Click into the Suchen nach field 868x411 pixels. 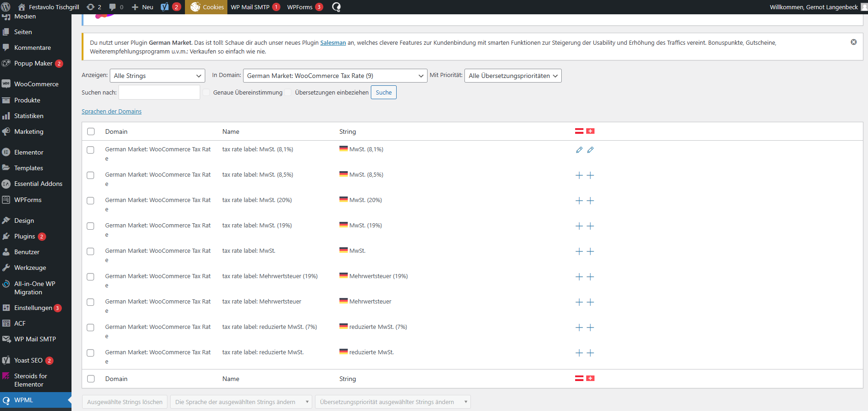[159, 92]
